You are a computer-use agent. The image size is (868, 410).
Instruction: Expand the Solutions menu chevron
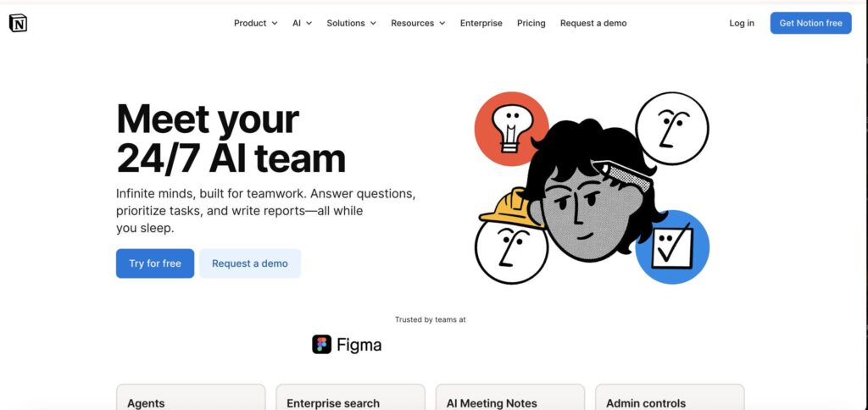pos(373,23)
